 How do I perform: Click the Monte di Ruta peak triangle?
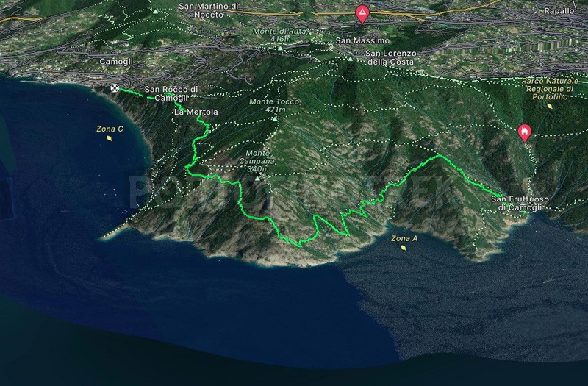(280, 49)
